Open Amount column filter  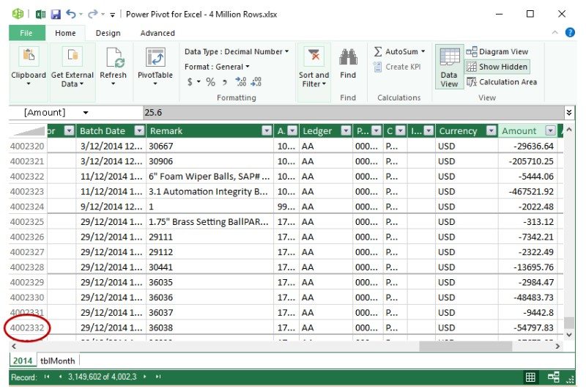[550, 131]
